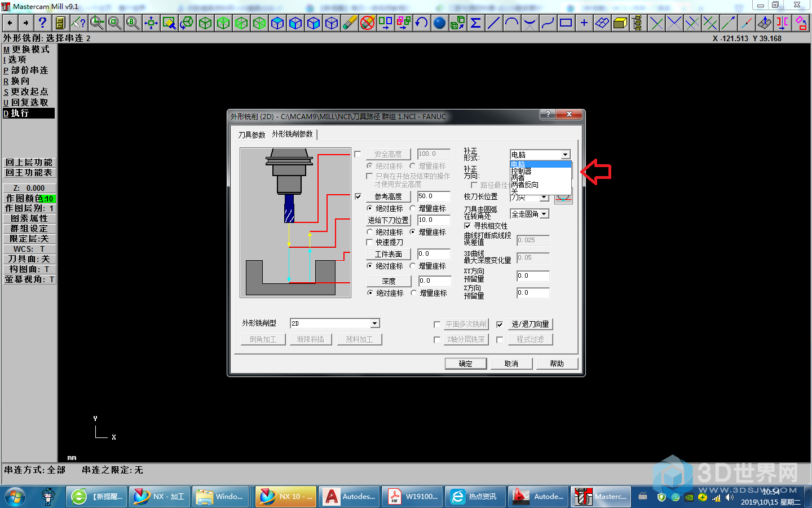Click the 帮助 button
This screenshot has width=812, height=508.
(x=557, y=364)
